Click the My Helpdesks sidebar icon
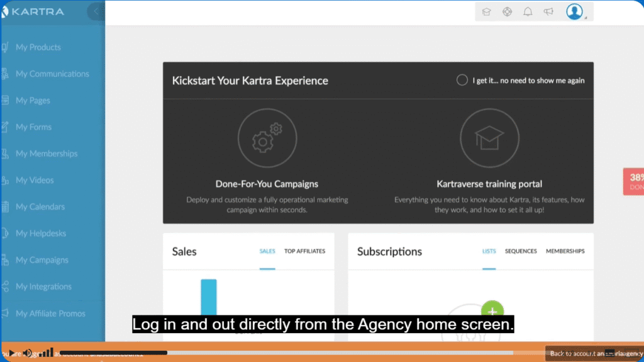 click(x=5, y=233)
